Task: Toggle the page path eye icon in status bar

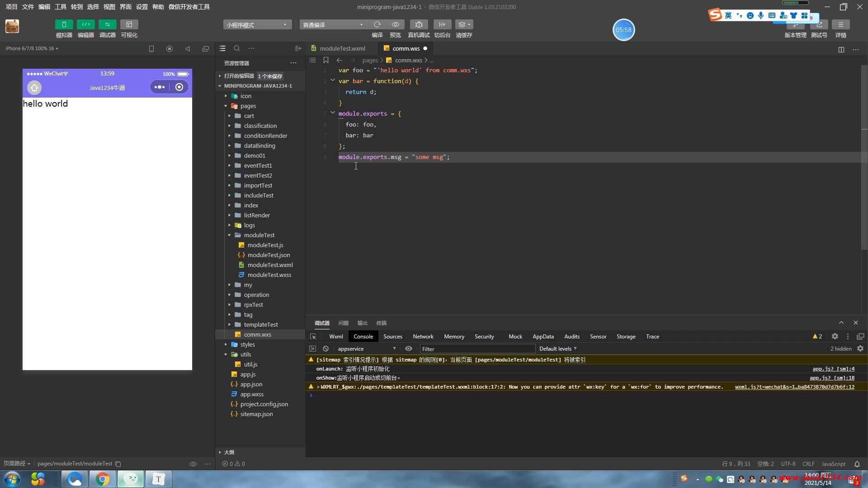Action: [193, 464]
